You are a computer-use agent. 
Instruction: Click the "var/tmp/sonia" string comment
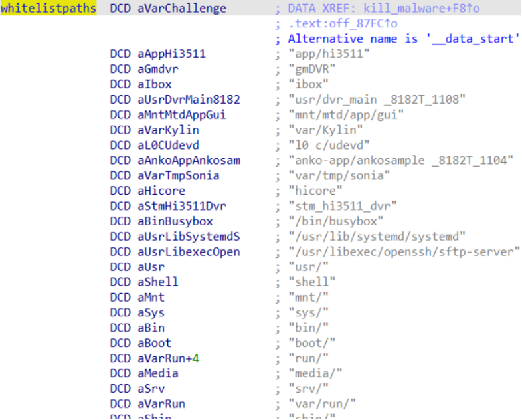339,176
